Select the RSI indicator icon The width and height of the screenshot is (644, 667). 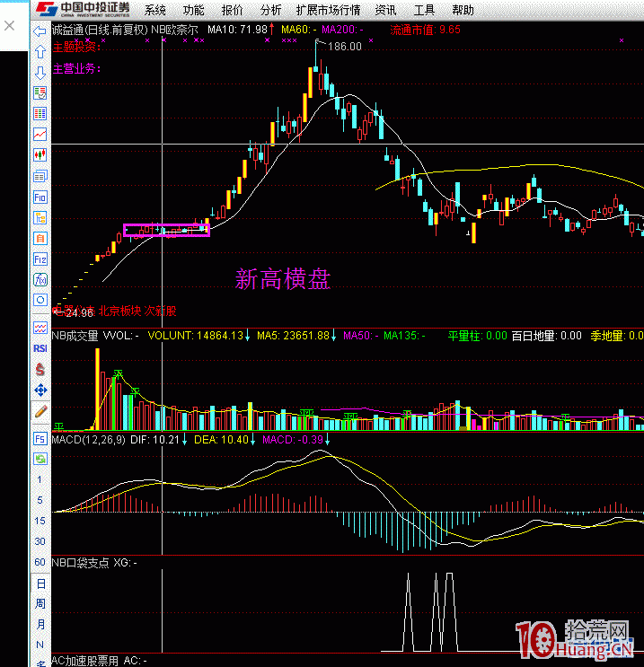click(40, 348)
